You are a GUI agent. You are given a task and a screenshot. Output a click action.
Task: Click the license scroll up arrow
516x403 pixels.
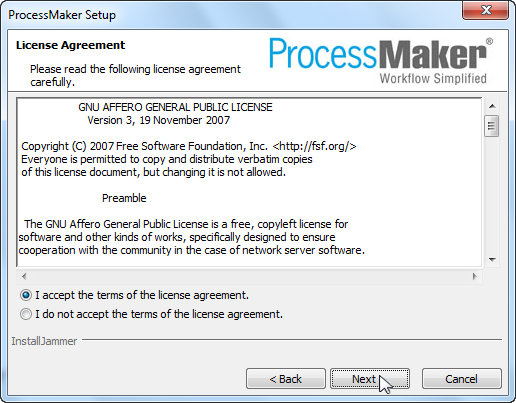coord(492,106)
